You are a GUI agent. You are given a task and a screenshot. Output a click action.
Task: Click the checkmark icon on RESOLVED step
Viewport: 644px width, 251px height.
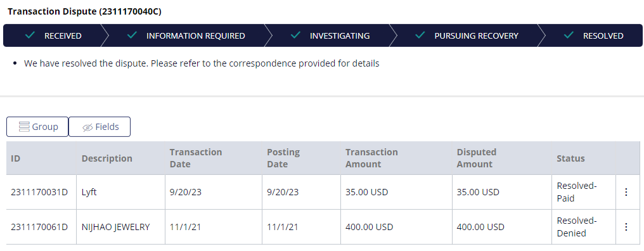[x=569, y=35]
